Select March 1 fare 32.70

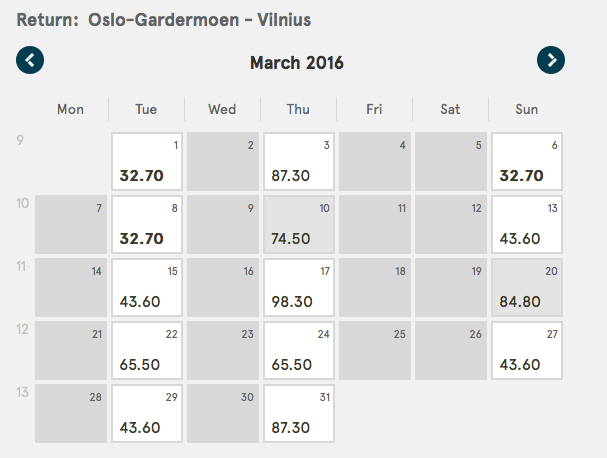coord(147,161)
